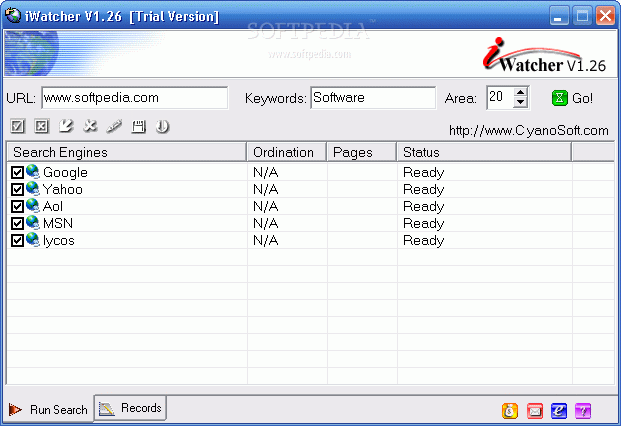Select the Yahoo row name
The width and height of the screenshot is (621, 426).
pyautogui.click(x=63, y=190)
